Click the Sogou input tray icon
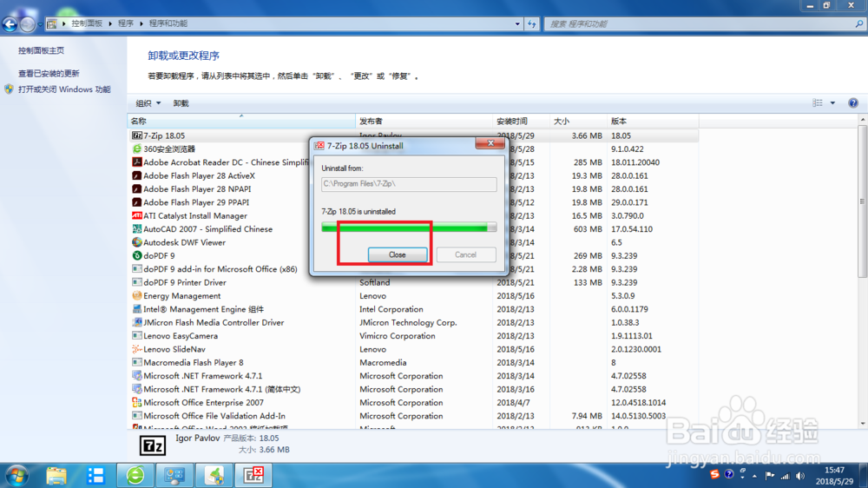 coord(714,475)
